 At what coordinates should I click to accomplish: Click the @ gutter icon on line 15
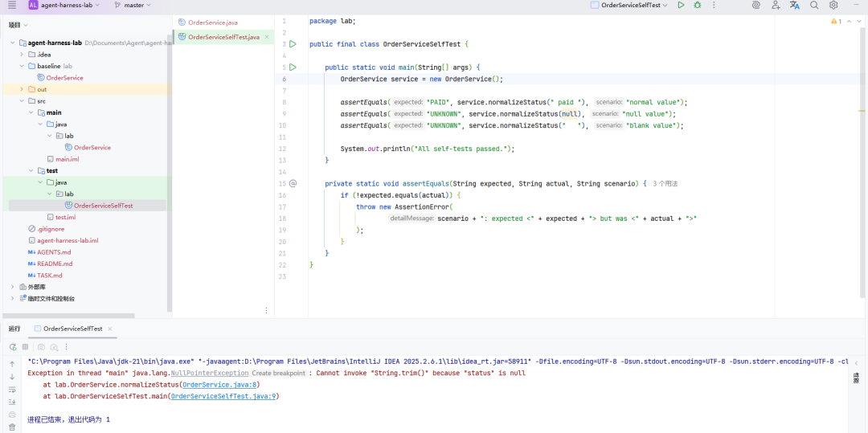(293, 184)
